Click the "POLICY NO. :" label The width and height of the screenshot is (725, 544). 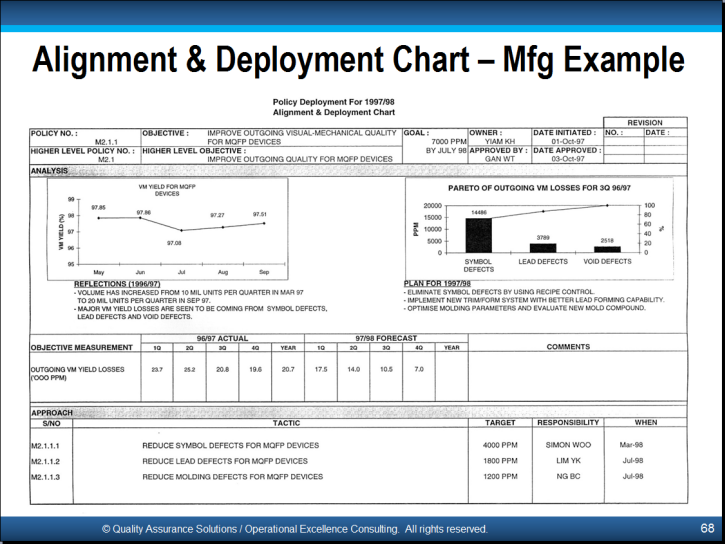(x=54, y=134)
